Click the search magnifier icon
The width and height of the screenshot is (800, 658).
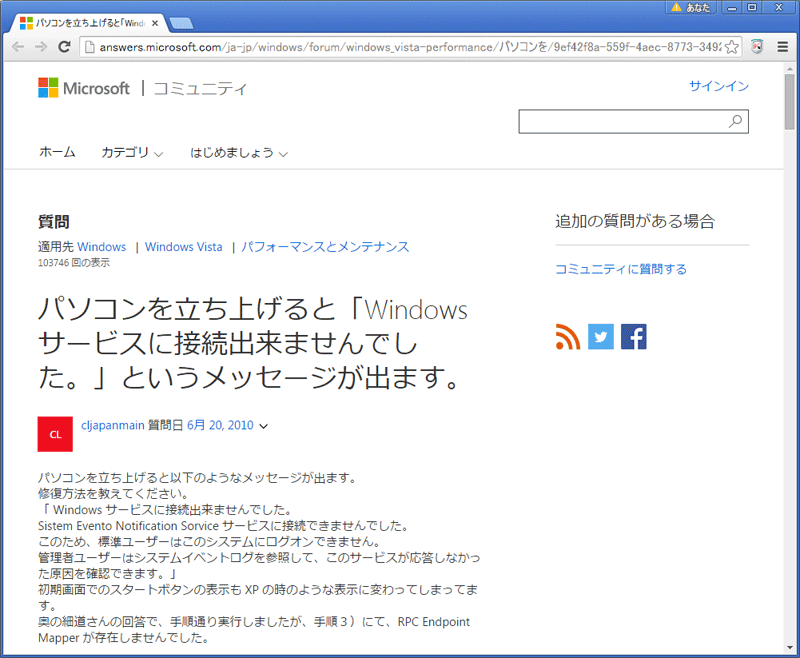[x=735, y=121]
